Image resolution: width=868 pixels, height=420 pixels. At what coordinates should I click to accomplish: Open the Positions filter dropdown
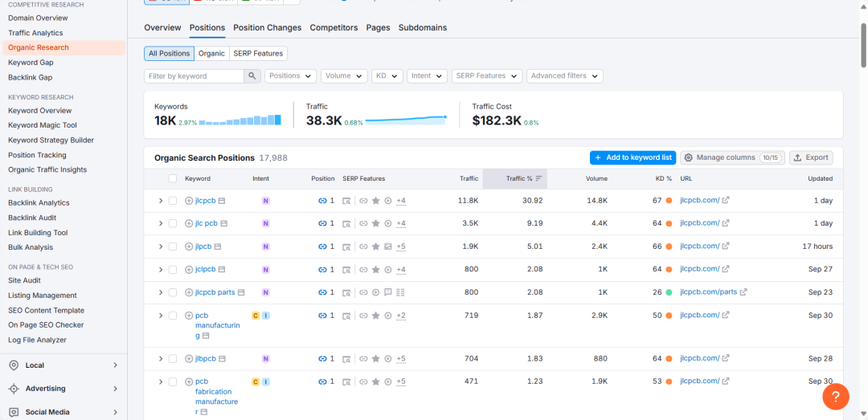click(x=291, y=75)
